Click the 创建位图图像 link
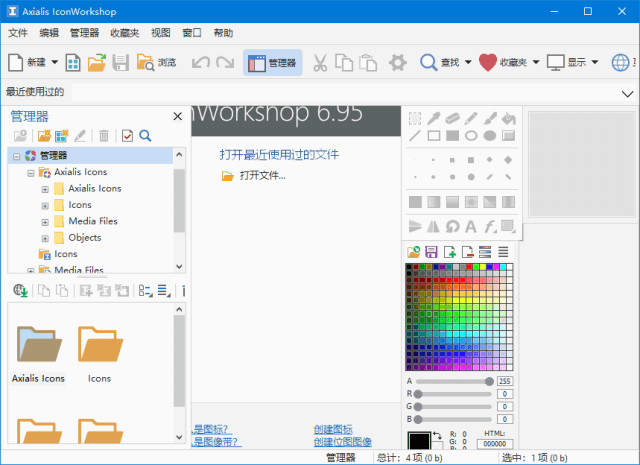 pos(342,441)
